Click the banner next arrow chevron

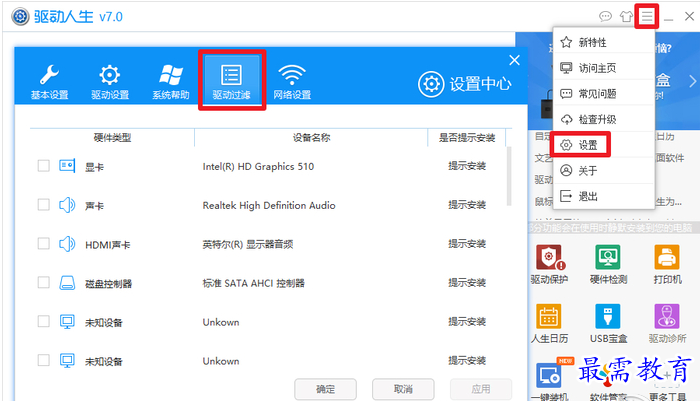point(692,81)
